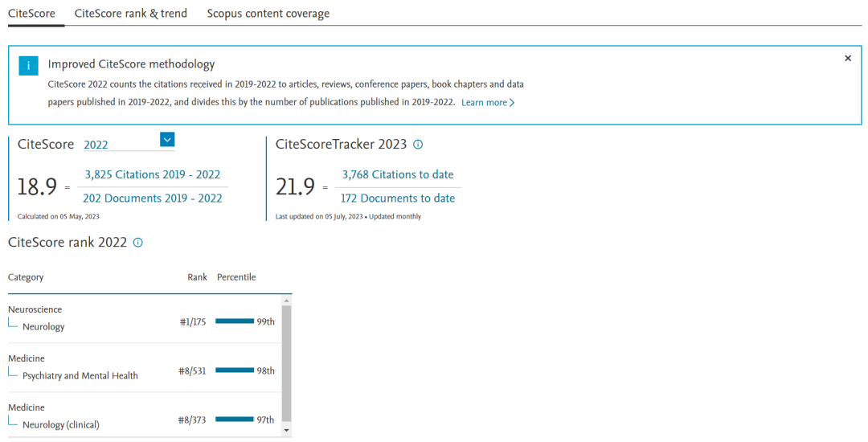Open 202 Documents 2019 - 2022 link

pos(152,198)
